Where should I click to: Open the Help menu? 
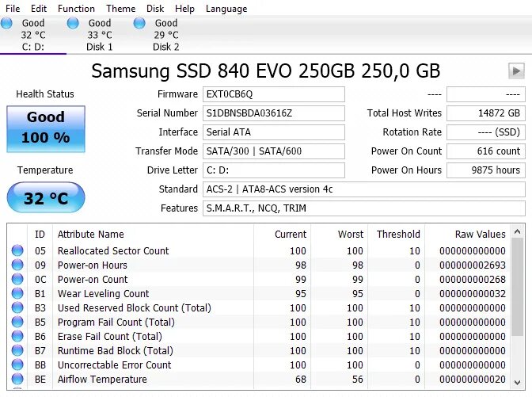[x=185, y=9]
